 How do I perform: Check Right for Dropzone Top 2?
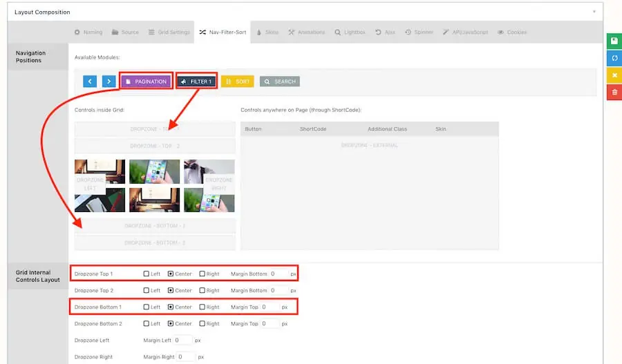(202, 290)
